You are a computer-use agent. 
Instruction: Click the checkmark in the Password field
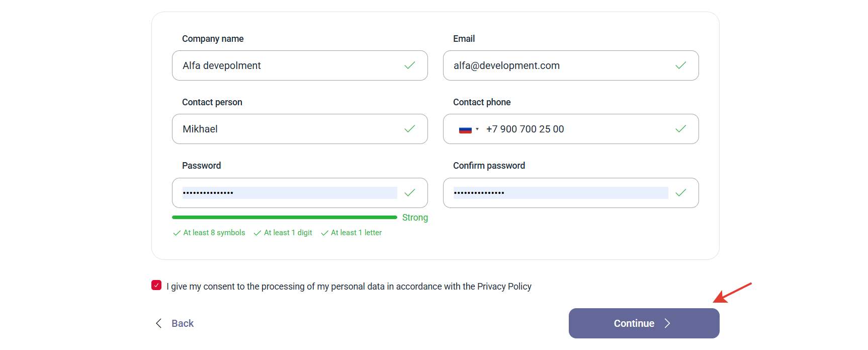(x=410, y=193)
